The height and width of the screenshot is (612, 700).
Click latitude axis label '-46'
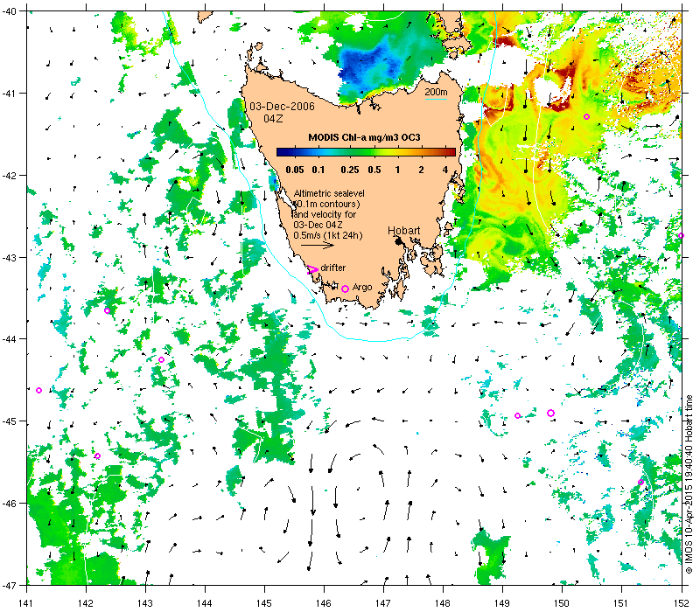[x=10, y=504]
